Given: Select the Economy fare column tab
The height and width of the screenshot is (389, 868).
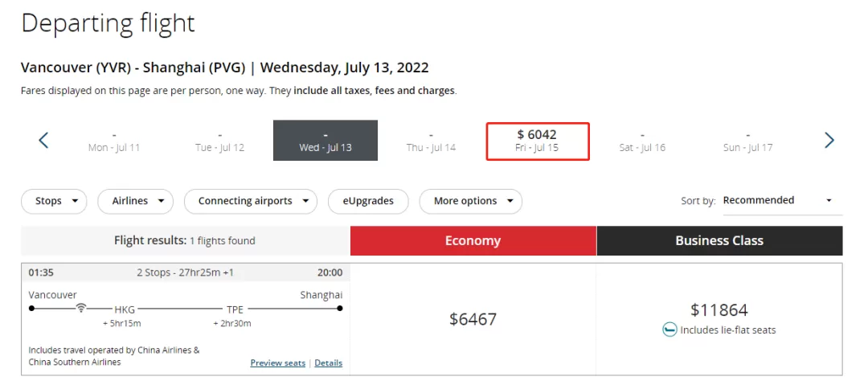Looking at the screenshot, I should (473, 240).
